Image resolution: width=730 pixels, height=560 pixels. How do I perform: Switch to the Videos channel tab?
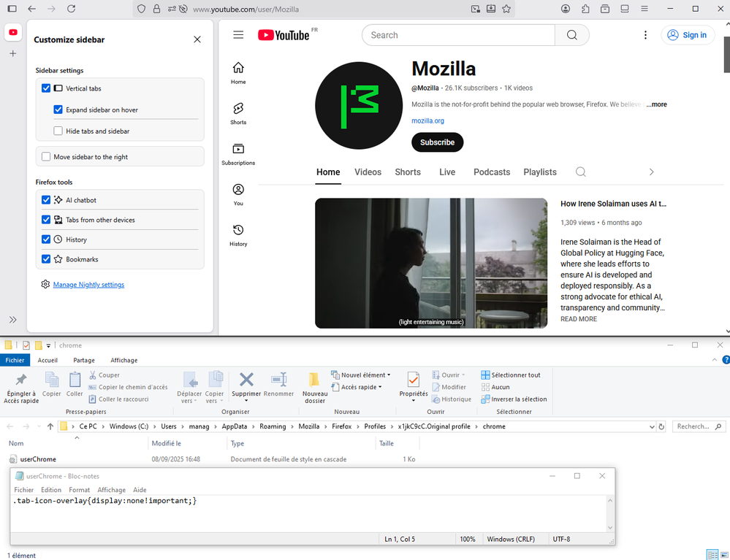pyautogui.click(x=368, y=172)
